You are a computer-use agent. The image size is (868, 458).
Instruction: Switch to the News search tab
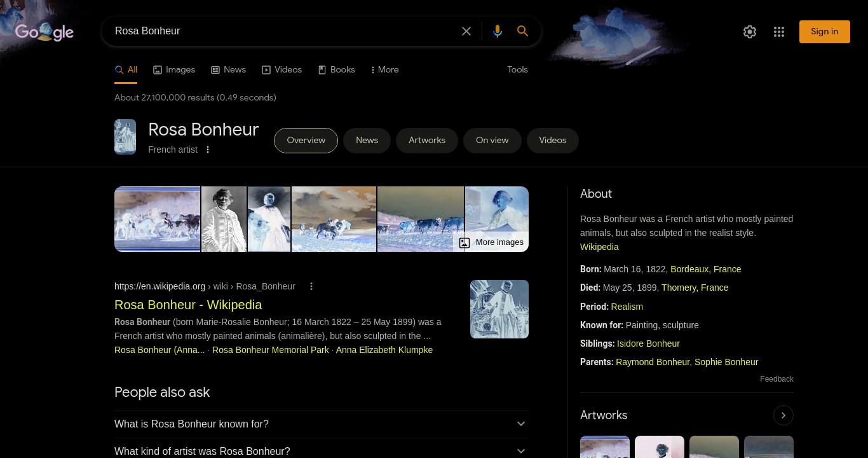[x=228, y=70]
